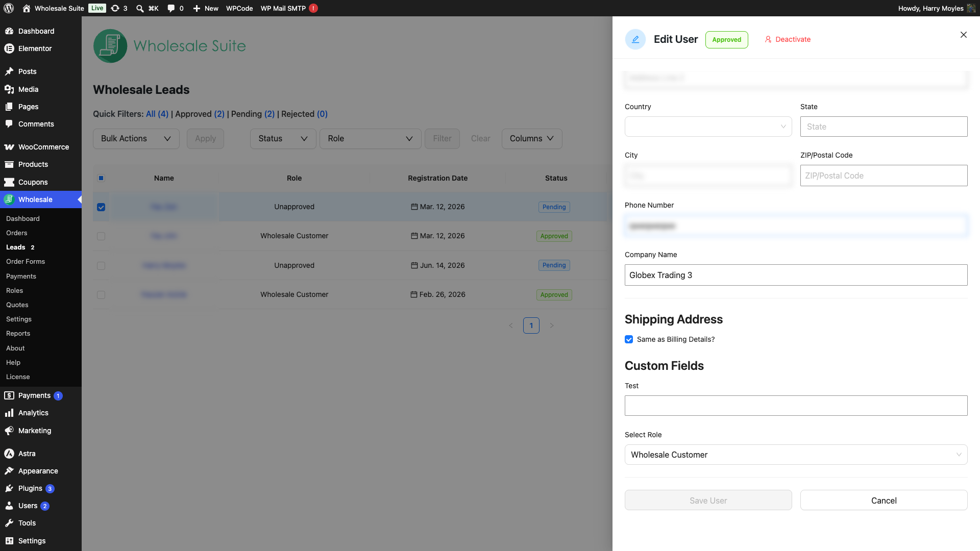Click the Users icon in sidebar
This screenshot has height=551, width=980.
coord(9,506)
